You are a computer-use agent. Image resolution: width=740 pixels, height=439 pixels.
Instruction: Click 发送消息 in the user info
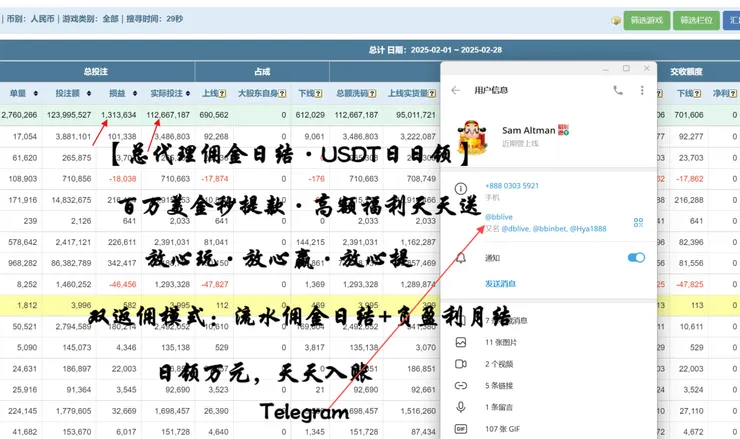pyautogui.click(x=500, y=284)
